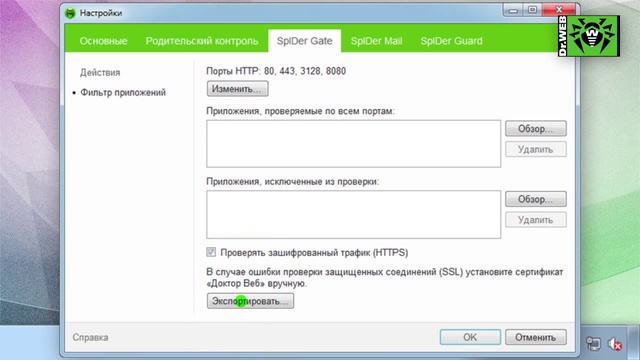Toggle Проверять зашифрованный трафик (HTTPS) checkbox
The width and height of the screenshot is (640, 360).
pos(211,252)
